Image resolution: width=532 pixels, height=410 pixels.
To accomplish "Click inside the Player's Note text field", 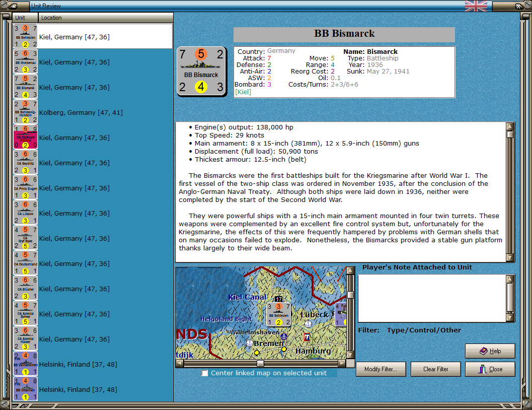I will 432,298.
